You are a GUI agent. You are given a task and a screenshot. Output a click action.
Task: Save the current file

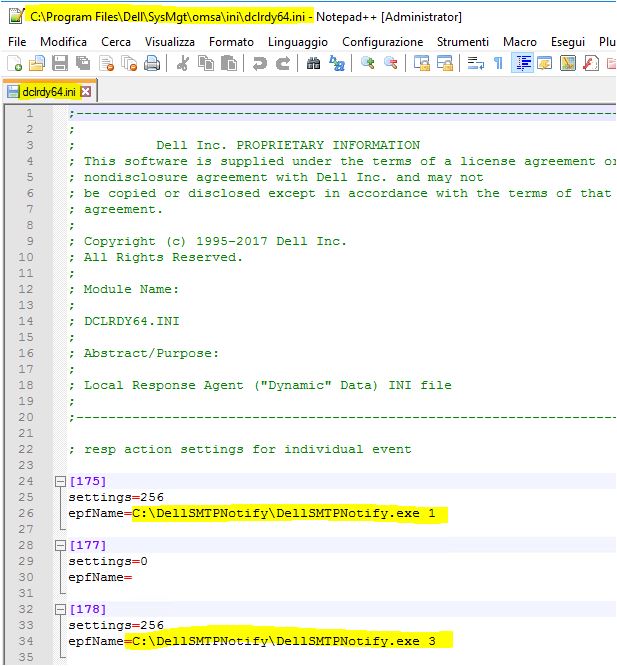60,64
